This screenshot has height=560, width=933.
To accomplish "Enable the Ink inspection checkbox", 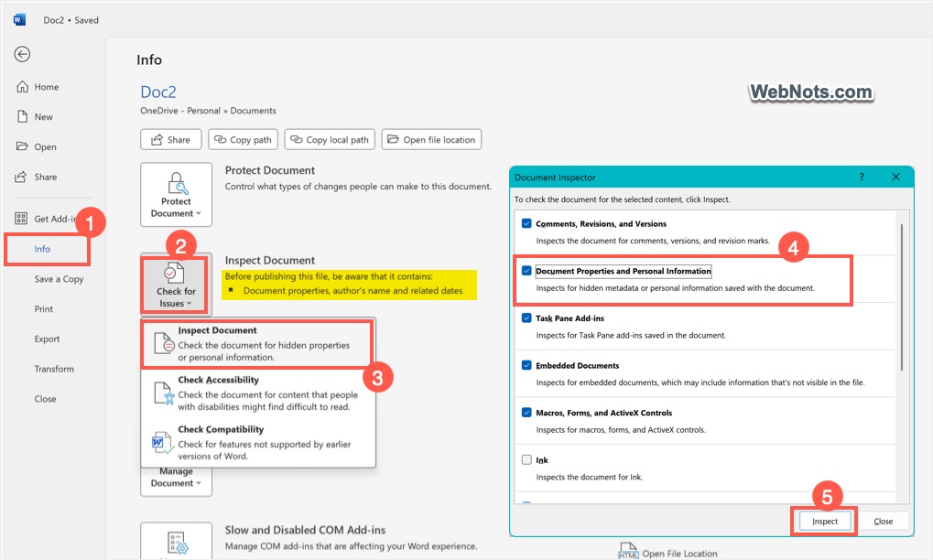I will pos(526,459).
